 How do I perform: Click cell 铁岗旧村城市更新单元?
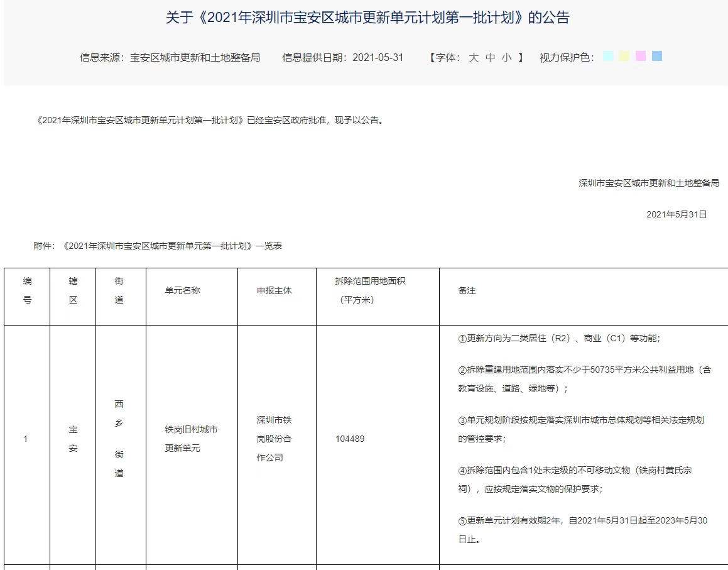[x=192, y=439]
